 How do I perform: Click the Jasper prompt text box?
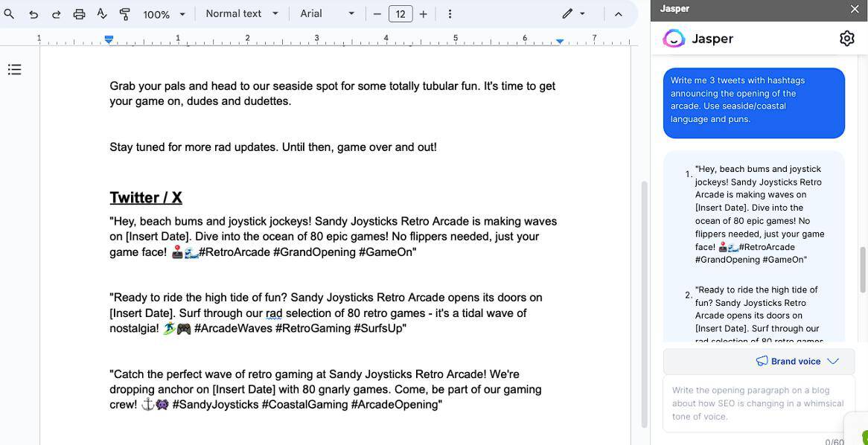pyautogui.click(x=757, y=403)
